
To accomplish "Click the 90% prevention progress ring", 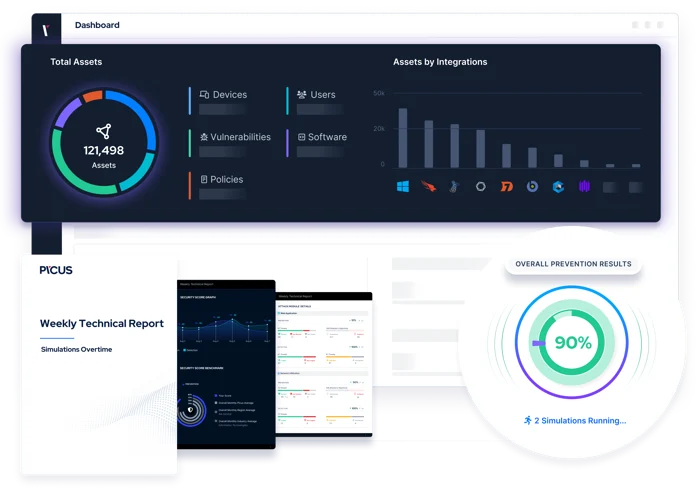I will click(x=573, y=342).
